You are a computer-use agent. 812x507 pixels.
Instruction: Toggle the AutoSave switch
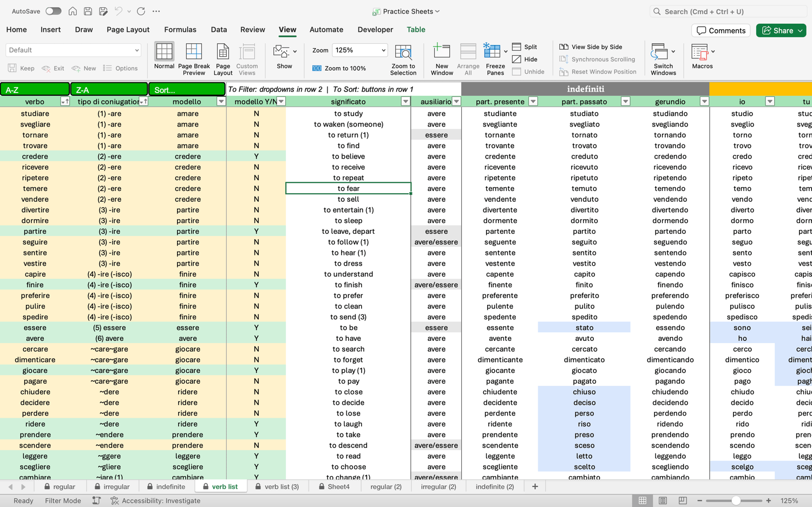point(53,11)
